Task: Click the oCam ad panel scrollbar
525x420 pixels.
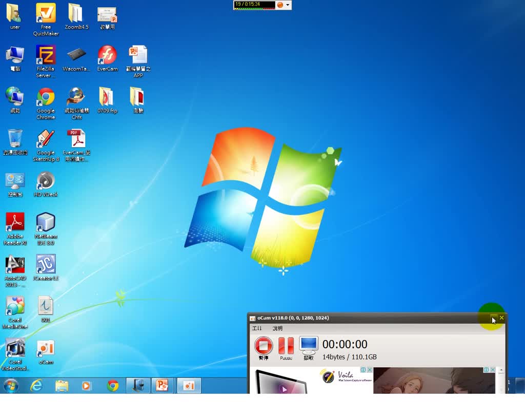Action: (501, 380)
